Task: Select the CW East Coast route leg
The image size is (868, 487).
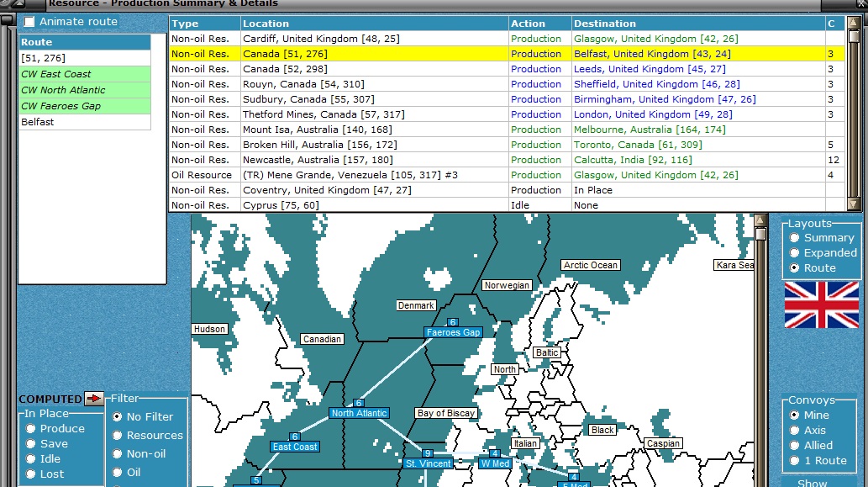Action: click(85, 74)
